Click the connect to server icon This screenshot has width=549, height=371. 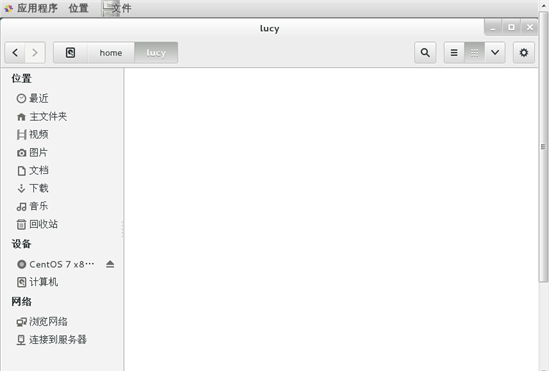tap(21, 340)
